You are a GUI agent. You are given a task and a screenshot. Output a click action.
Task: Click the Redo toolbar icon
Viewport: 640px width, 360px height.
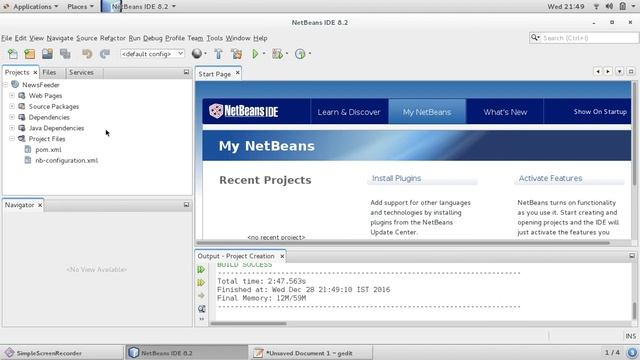[105, 53]
